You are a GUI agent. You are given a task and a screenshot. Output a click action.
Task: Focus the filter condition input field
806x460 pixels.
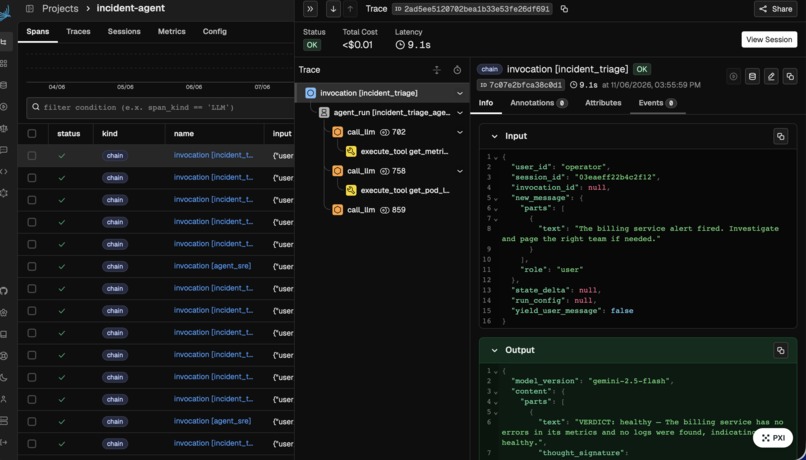click(x=160, y=107)
